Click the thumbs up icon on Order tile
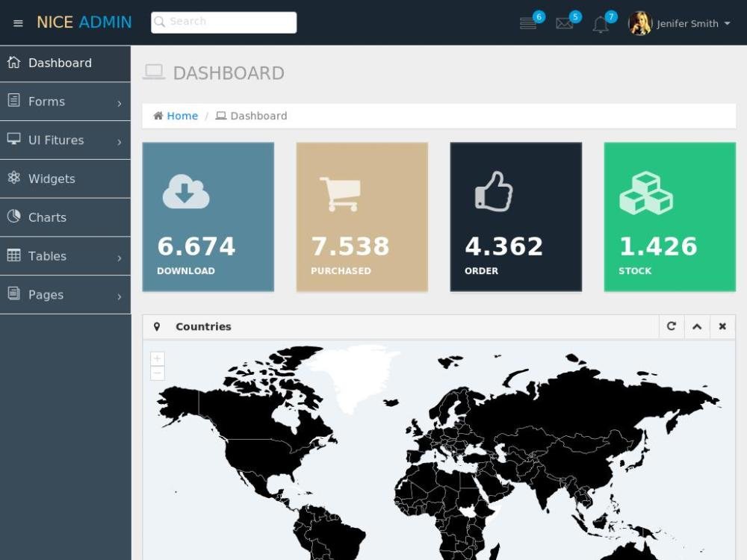 (494, 192)
